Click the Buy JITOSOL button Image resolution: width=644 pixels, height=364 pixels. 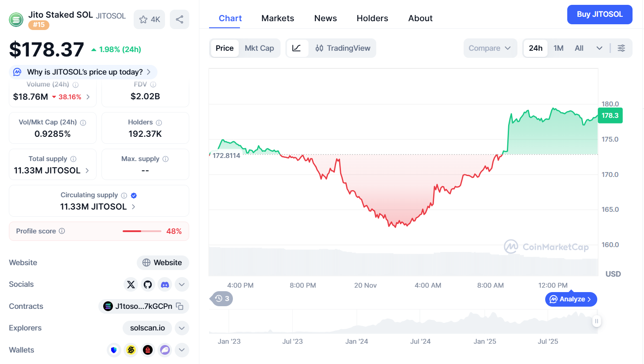tap(599, 15)
